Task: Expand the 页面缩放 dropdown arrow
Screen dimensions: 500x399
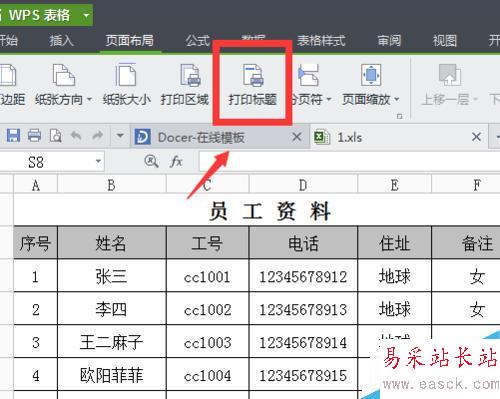Action: pos(397,99)
